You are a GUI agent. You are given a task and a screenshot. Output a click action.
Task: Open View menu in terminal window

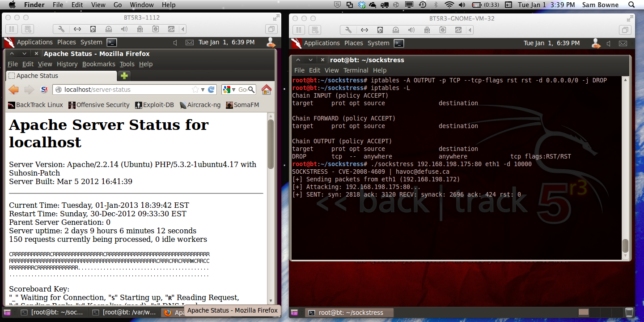tap(331, 70)
